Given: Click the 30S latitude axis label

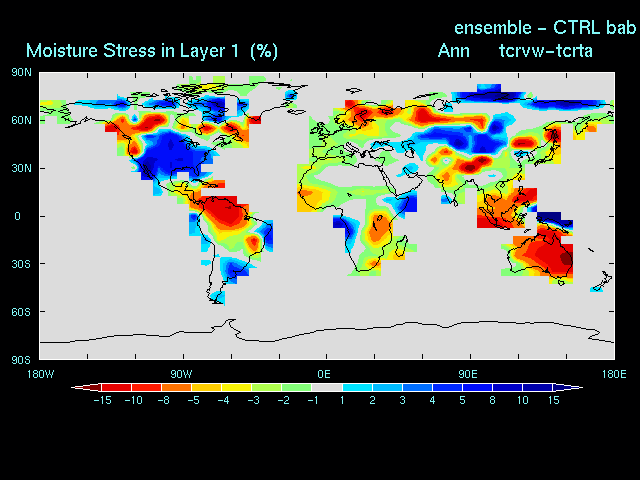Looking at the screenshot, I should click(21, 264).
